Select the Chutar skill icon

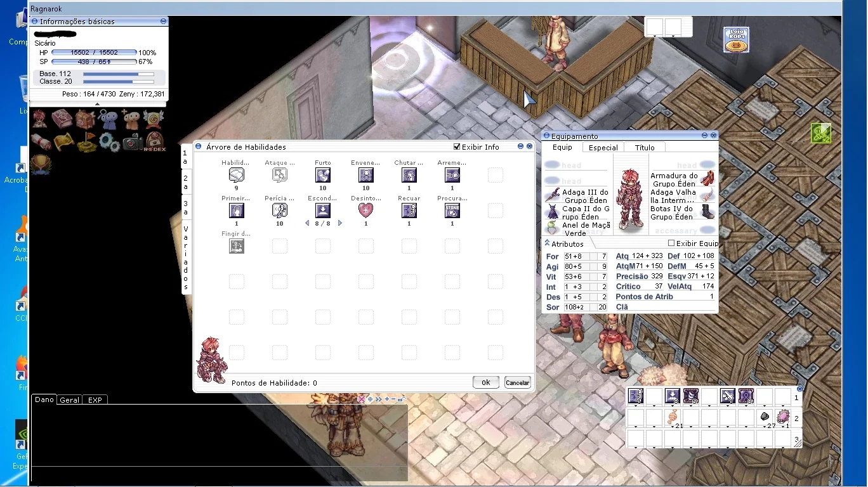409,175
